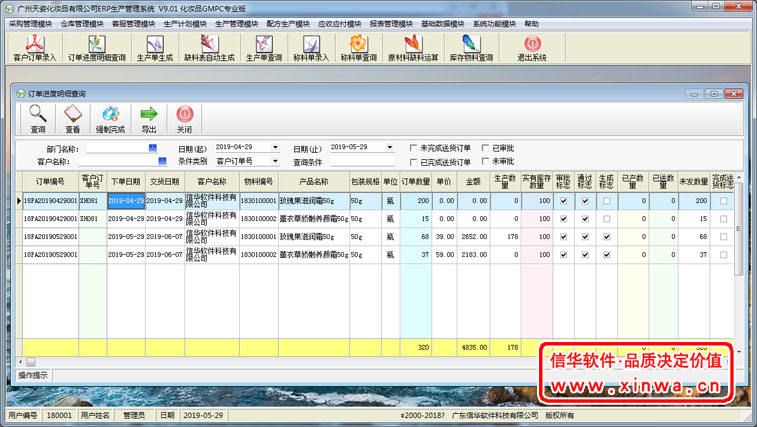Select order cell 18FA20190429001 in quantity 15 row
Screen dimensions: 757x427
coord(50,219)
